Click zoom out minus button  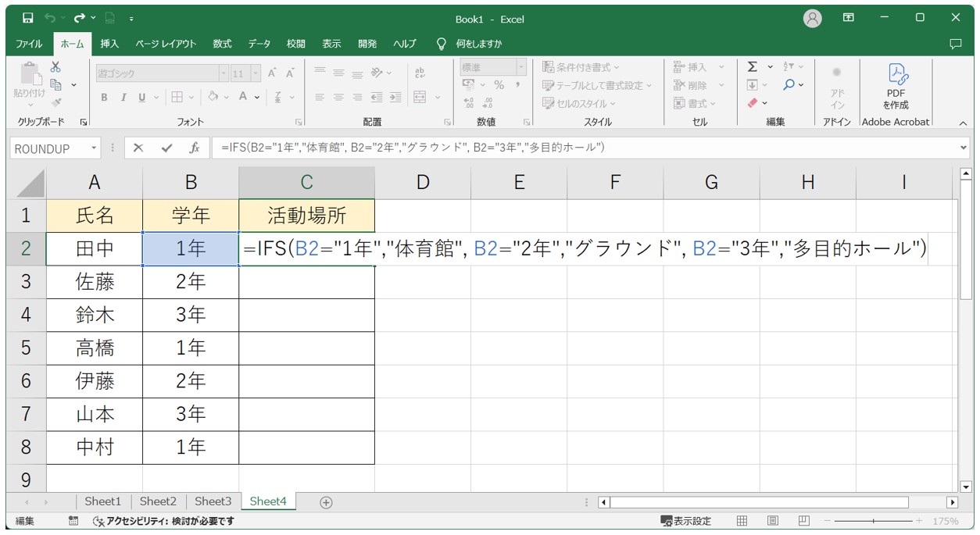tap(828, 521)
